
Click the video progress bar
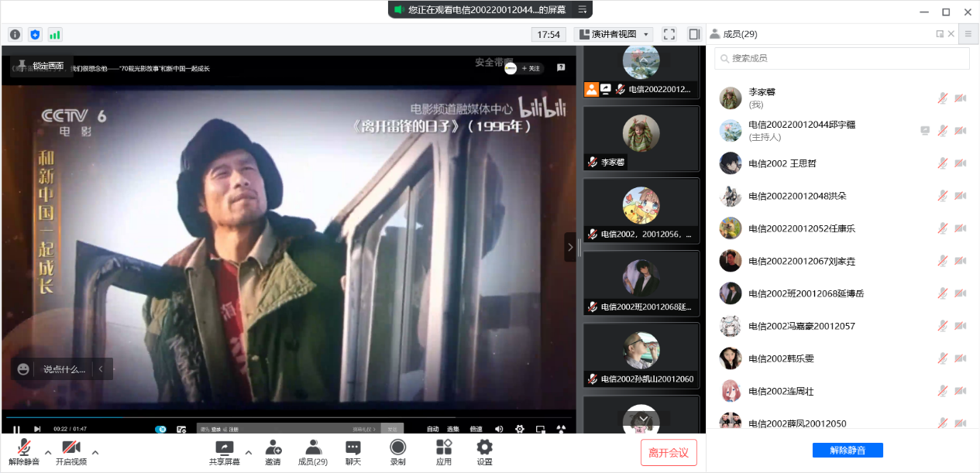tap(288, 418)
